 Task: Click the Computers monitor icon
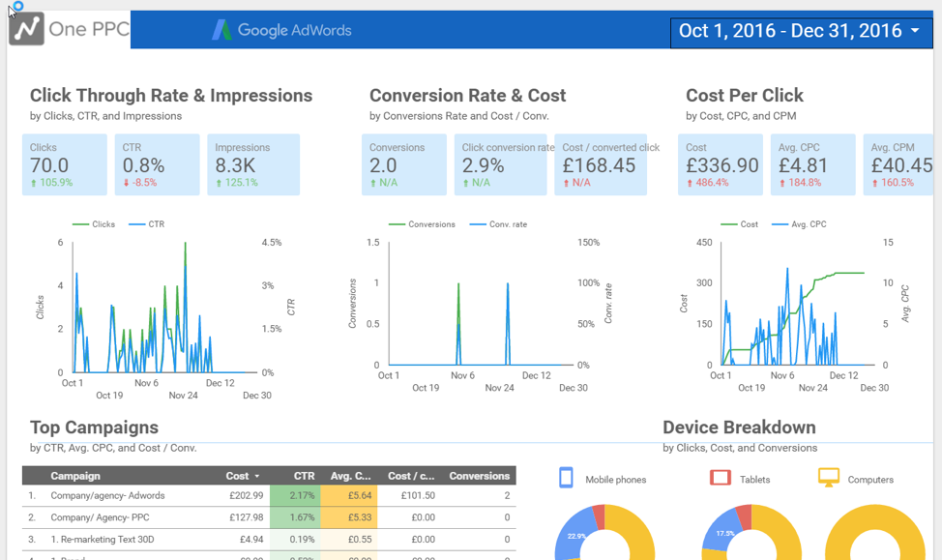(x=828, y=478)
